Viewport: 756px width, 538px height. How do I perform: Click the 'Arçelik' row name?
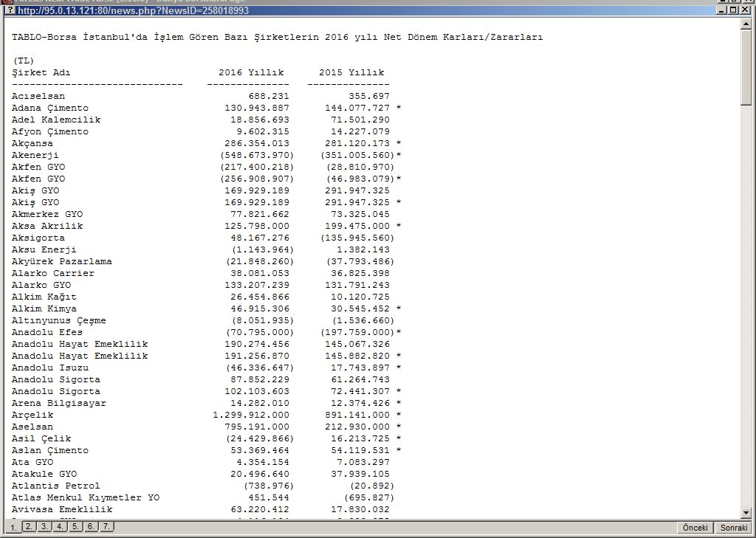[x=32, y=415]
